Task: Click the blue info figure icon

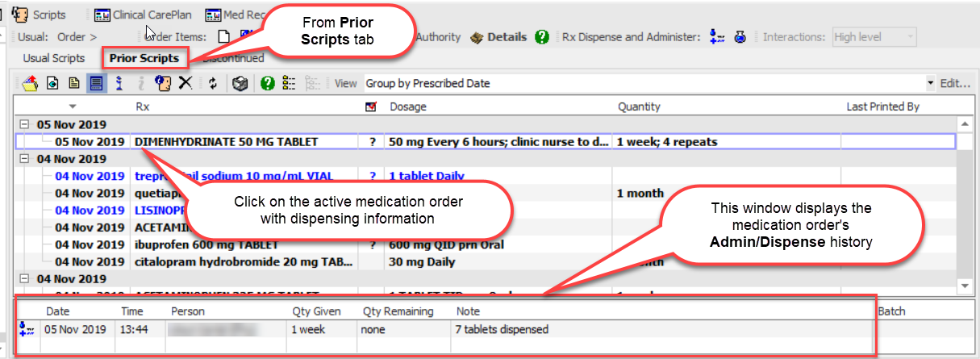Action: click(119, 83)
